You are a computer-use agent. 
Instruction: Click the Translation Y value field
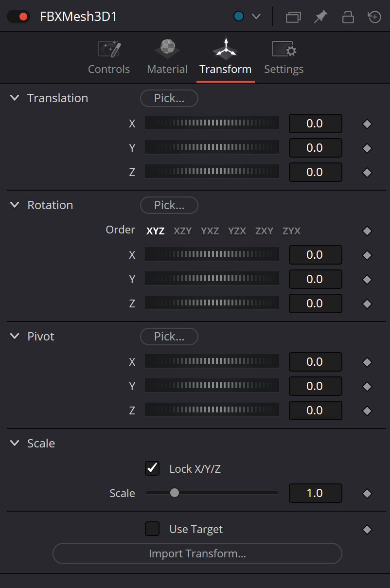[x=316, y=148]
